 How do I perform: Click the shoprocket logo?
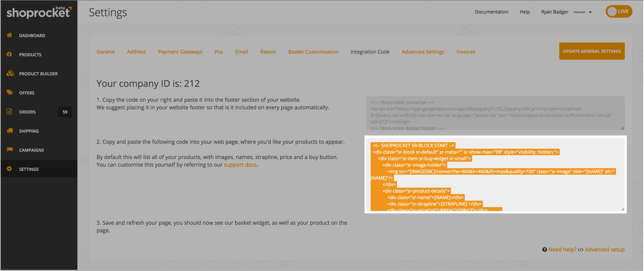(x=39, y=12)
